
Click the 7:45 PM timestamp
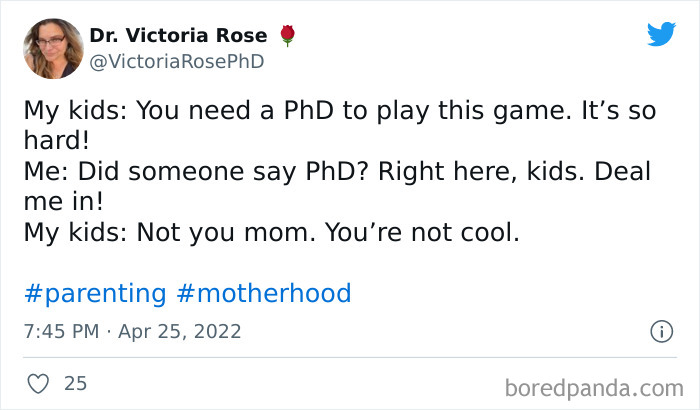[63, 330]
